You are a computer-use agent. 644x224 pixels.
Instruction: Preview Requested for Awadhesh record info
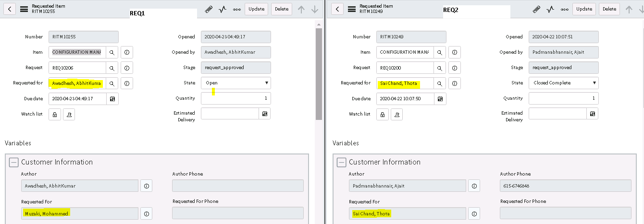[x=127, y=83]
